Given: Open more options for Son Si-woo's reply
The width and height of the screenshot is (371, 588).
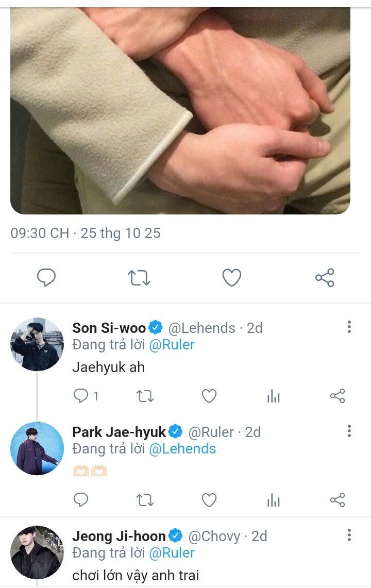Looking at the screenshot, I should coord(349,327).
